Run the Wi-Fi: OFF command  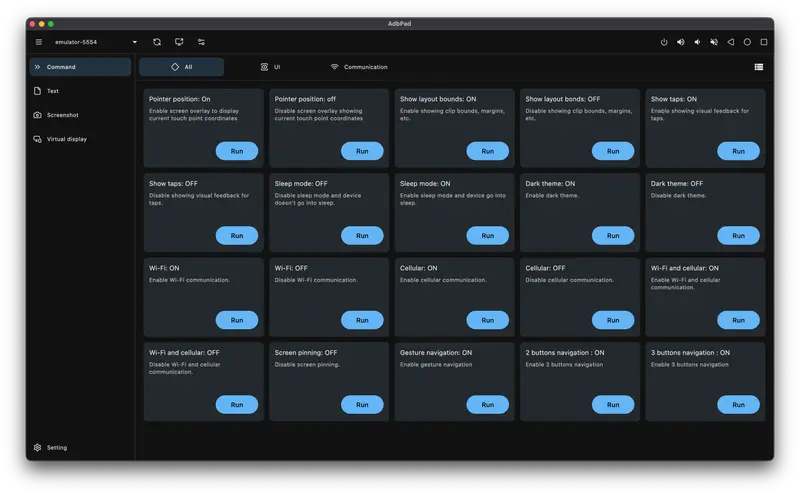[362, 320]
